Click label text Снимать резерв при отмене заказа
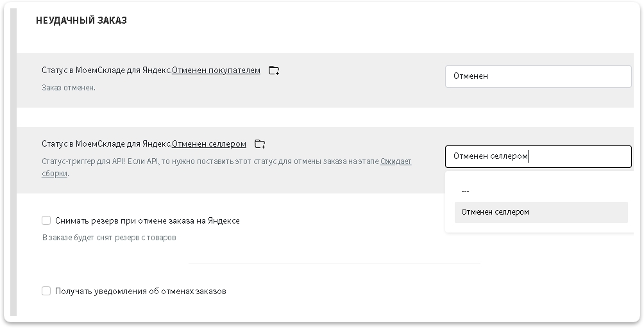Viewport: 644px width, 328px height. point(148,220)
